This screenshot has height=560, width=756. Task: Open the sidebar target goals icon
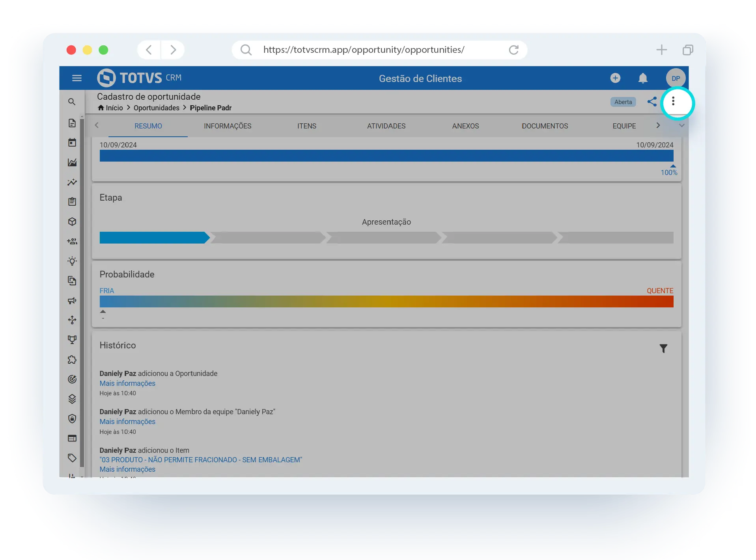point(72,379)
